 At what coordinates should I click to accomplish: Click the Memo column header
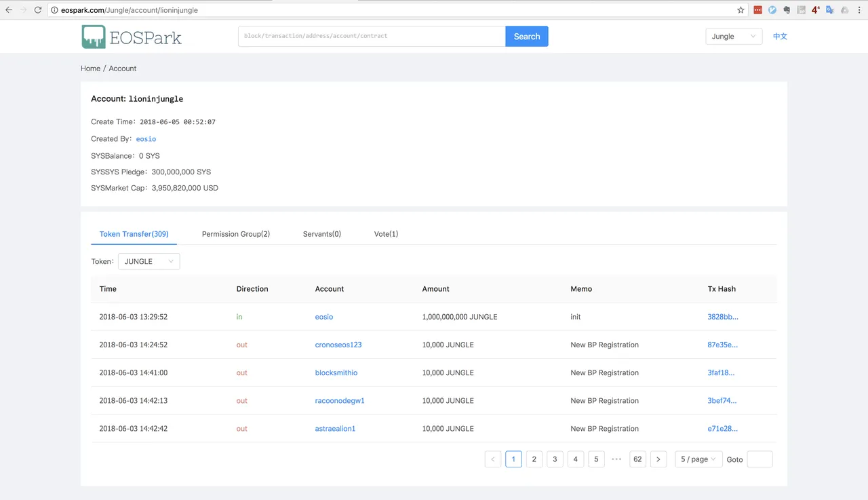tap(581, 289)
